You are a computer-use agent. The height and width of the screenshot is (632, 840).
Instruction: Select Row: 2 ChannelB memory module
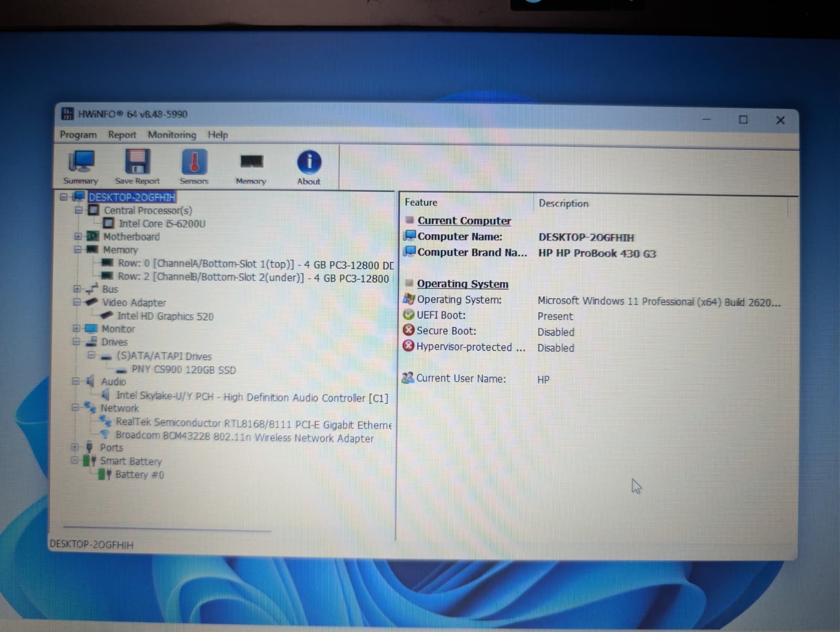click(254, 278)
